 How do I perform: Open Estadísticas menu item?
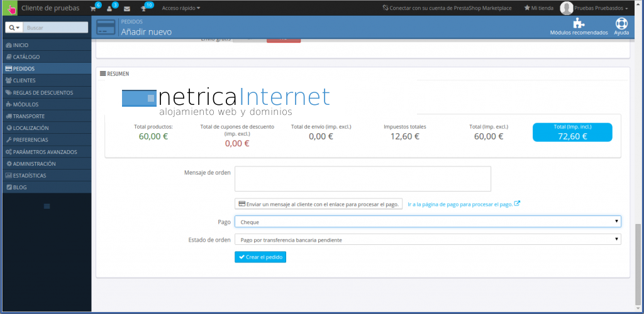pos(47,176)
